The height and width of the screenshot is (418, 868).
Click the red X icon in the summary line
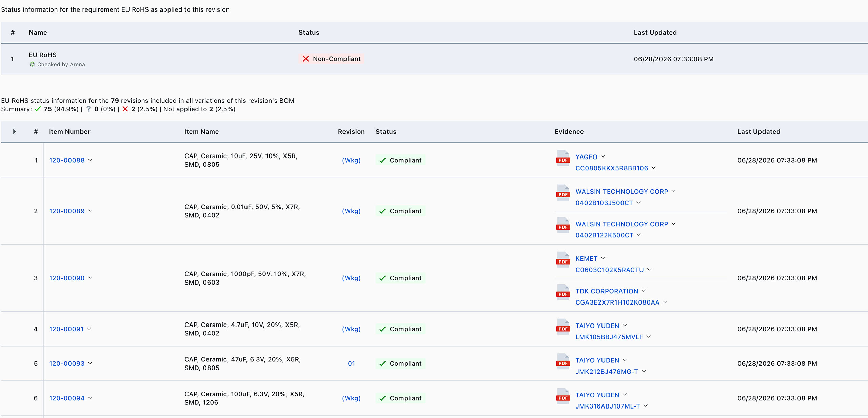pyautogui.click(x=125, y=109)
